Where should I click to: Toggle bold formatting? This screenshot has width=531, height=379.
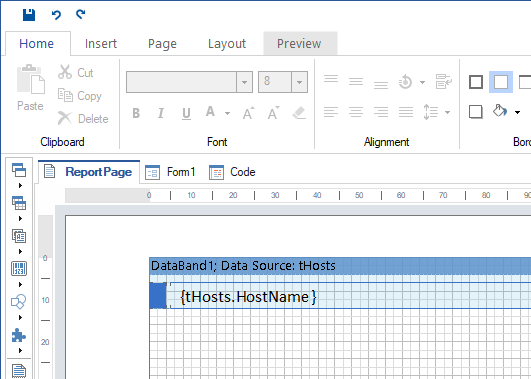pos(136,113)
